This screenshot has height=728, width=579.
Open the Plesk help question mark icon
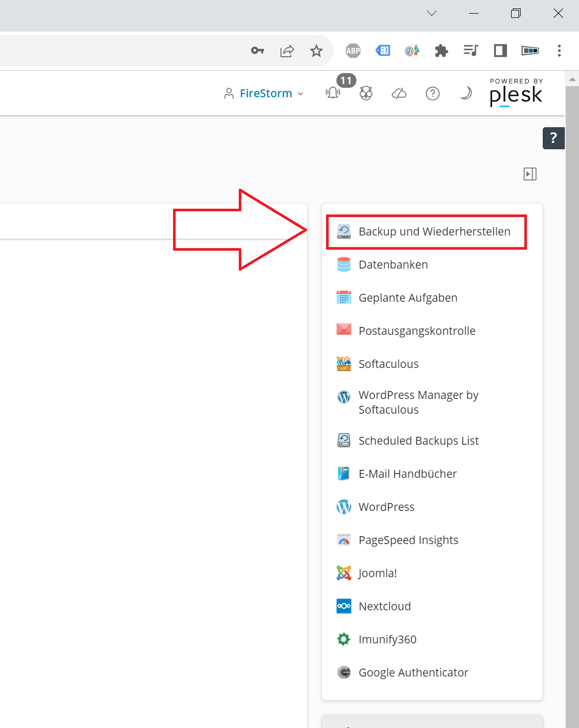(x=433, y=94)
